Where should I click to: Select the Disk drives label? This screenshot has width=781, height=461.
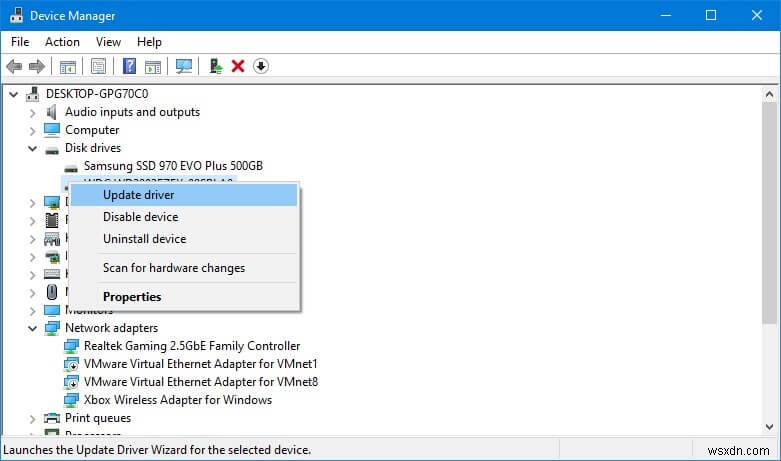(93, 148)
